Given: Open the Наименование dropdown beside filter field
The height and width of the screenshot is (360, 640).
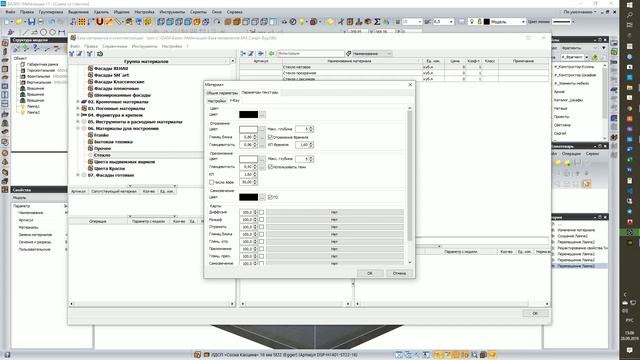Looking at the screenshot, I should click(372, 53).
